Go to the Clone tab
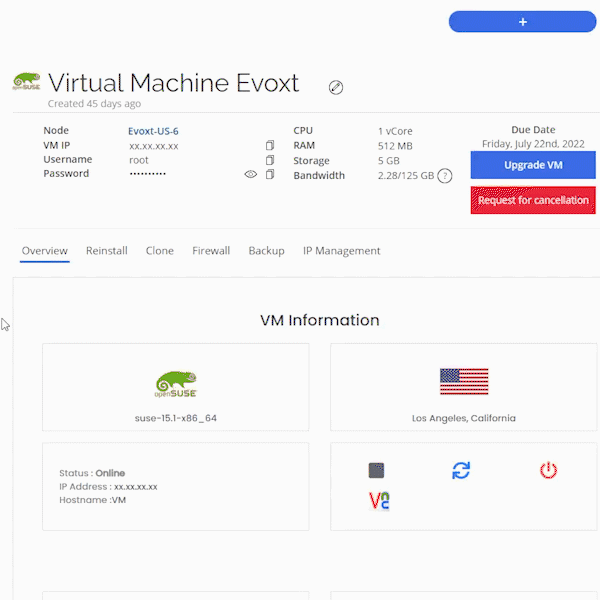This screenshot has width=600, height=600. coord(160,251)
